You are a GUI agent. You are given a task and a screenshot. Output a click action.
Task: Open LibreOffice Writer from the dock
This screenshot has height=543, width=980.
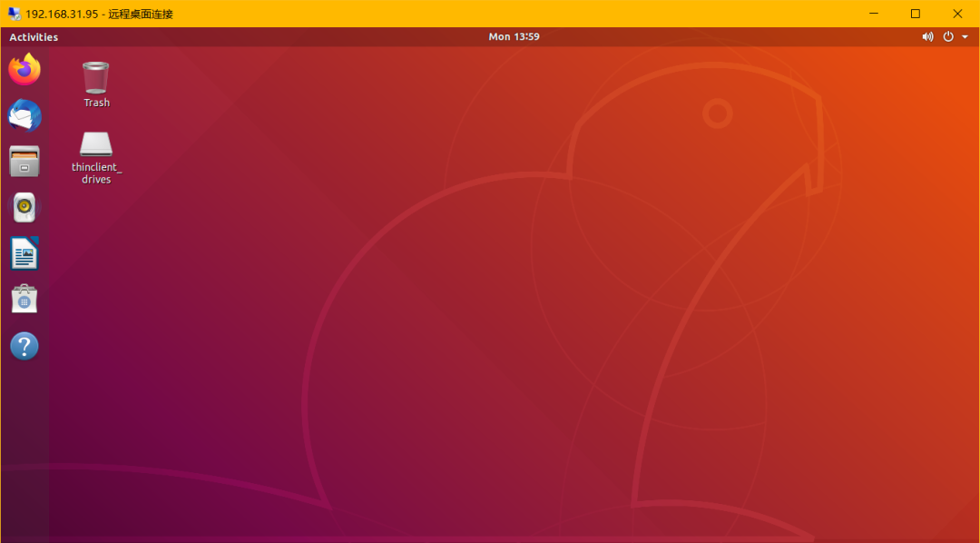tap(24, 253)
